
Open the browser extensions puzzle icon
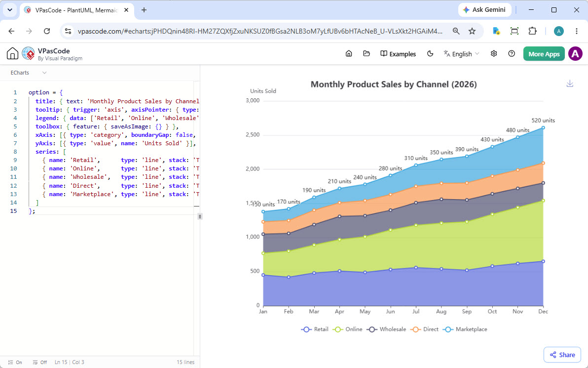(x=532, y=31)
